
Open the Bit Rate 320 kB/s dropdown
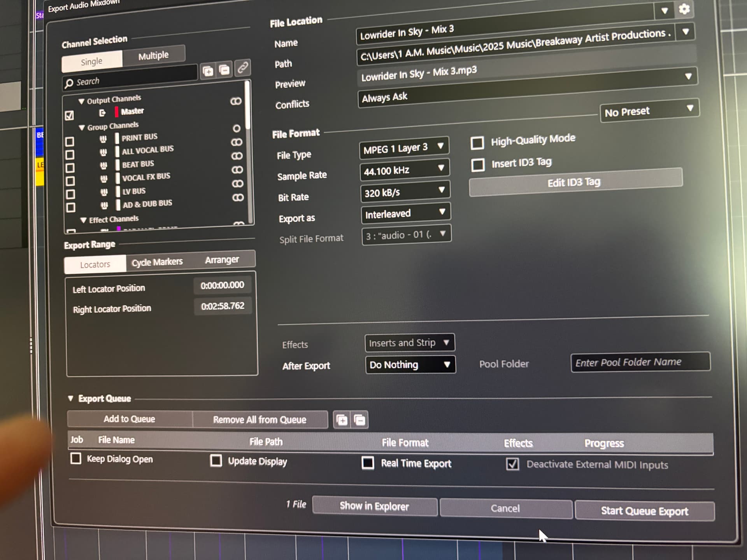(x=405, y=192)
